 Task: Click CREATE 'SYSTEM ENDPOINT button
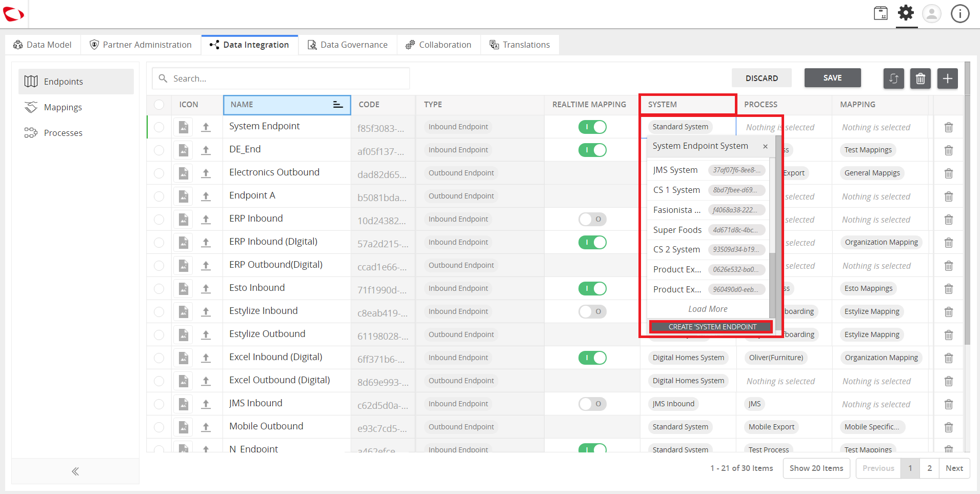(x=711, y=327)
